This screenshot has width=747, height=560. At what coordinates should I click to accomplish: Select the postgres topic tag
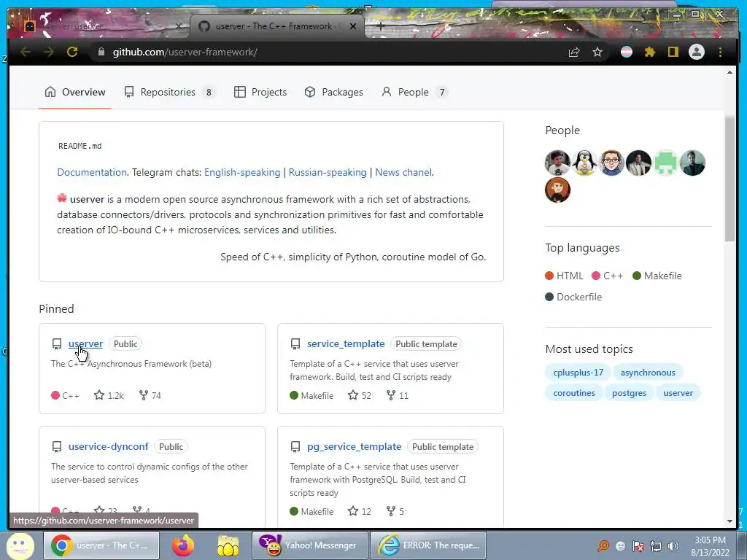(x=630, y=393)
